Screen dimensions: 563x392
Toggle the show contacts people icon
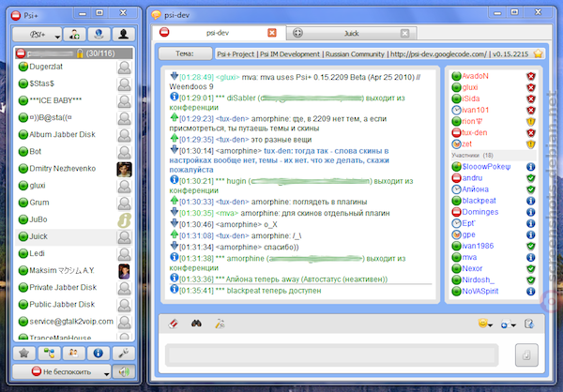(x=73, y=354)
